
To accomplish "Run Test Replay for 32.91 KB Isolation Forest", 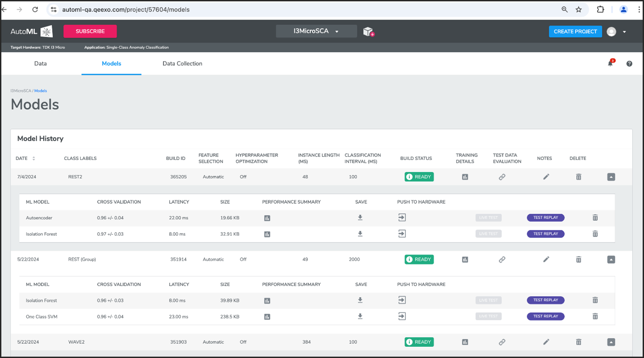I will click(545, 234).
